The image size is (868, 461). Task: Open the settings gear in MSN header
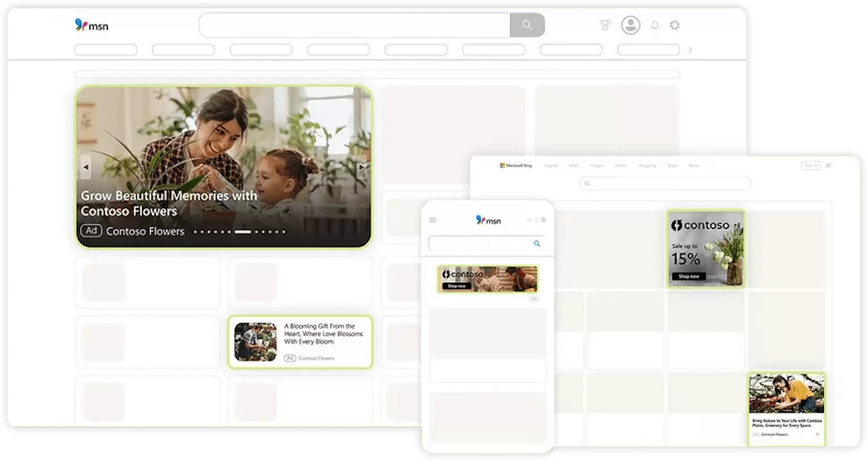tap(675, 25)
